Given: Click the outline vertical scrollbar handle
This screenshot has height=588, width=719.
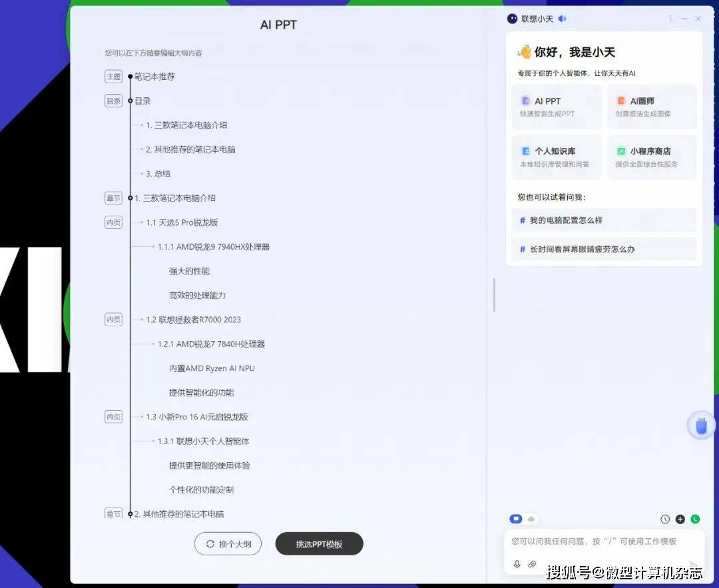Looking at the screenshot, I should (x=494, y=295).
